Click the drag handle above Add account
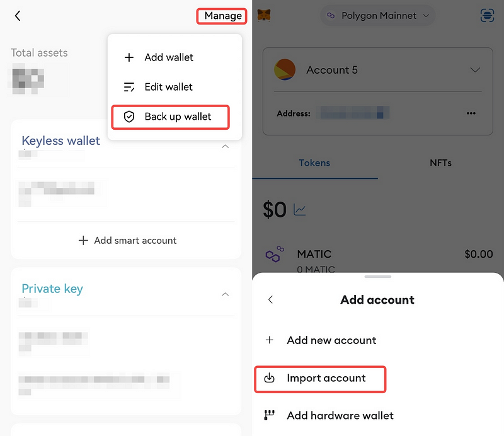This screenshot has height=436, width=504. (377, 276)
